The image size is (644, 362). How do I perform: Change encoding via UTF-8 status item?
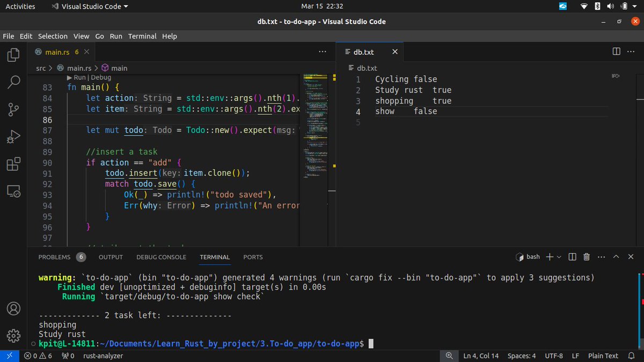[x=554, y=356]
